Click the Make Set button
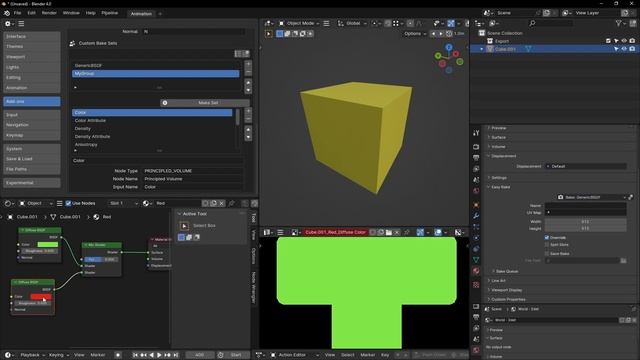Viewport: 640px width, 360px height. pyautogui.click(x=204, y=103)
